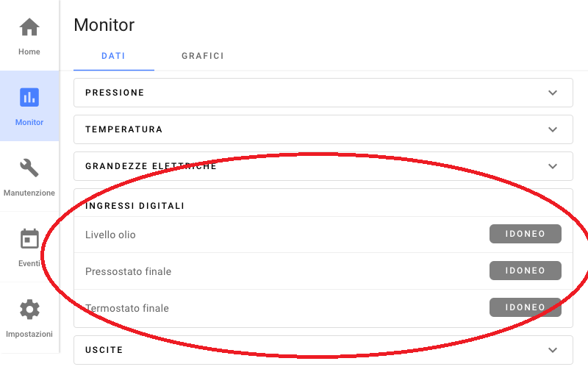Click the Pressione section title
The image size is (588, 375).
pyautogui.click(x=115, y=93)
